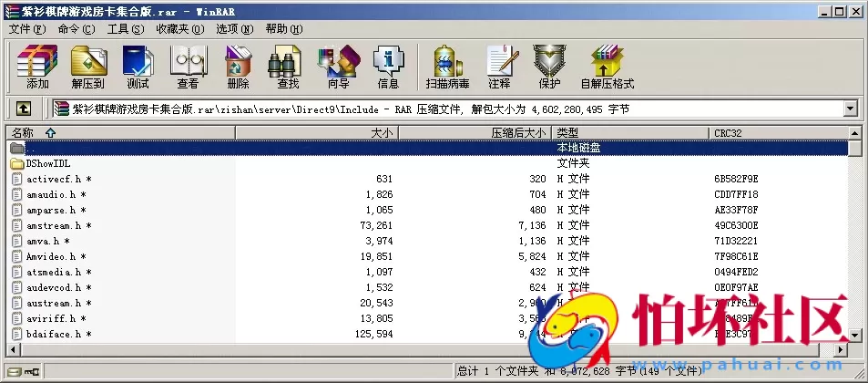Click CRC32 value 6B582F9E
The width and height of the screenshot is (868, 383).
[736, 179]
